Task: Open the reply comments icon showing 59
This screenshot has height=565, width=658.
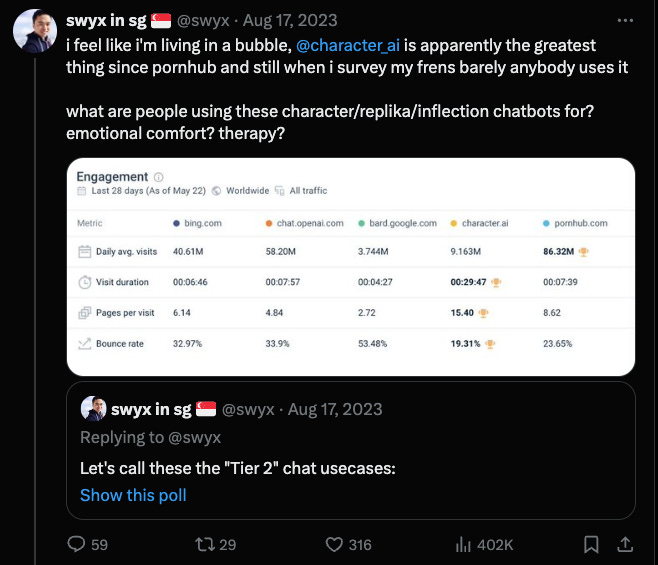Action: pos(76,544)
